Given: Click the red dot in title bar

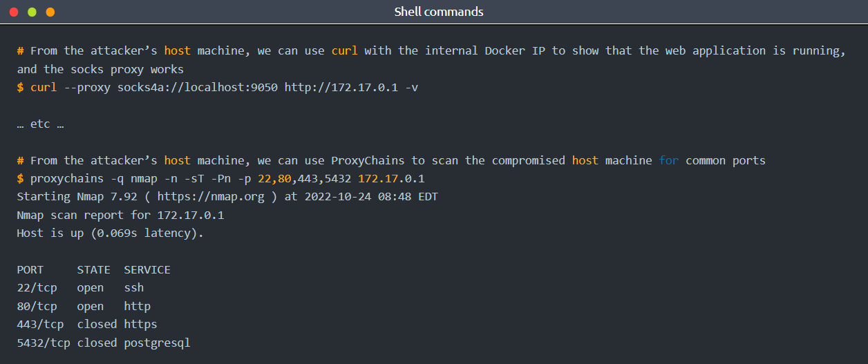Looking at the screenshot, I should point(14,12).
